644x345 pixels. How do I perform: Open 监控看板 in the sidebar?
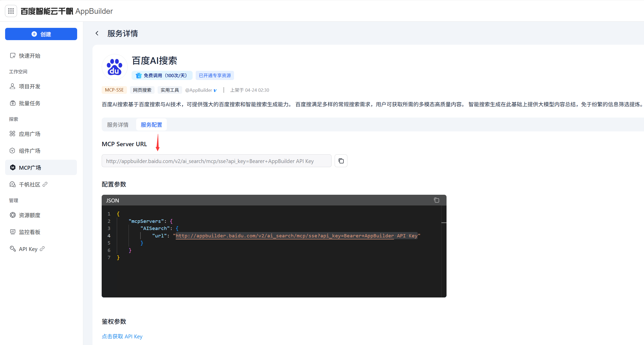[x=29, y=232]
